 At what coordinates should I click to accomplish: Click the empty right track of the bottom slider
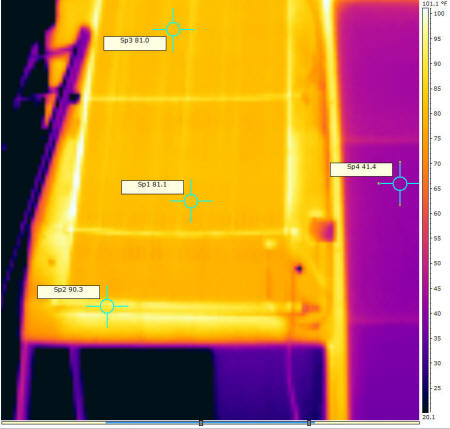coord(367,423)
